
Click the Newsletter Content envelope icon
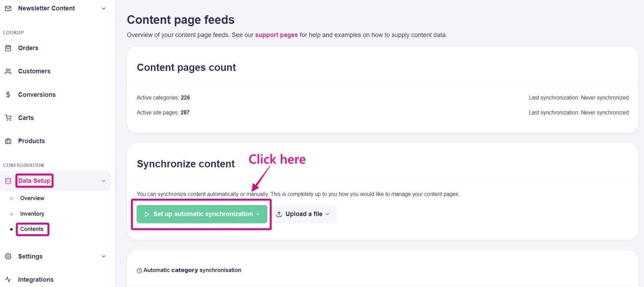pos(8,8)
